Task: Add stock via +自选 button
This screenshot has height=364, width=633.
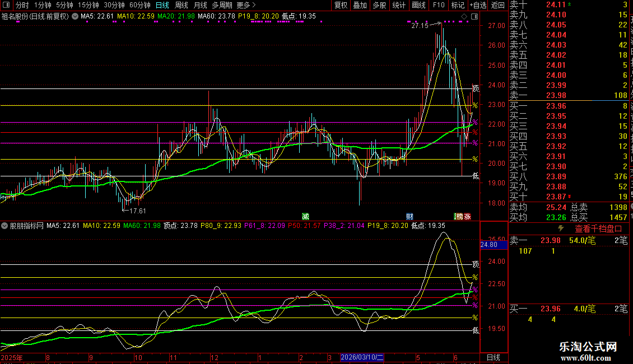Action: pyautogui.click(x=478, y=5)
